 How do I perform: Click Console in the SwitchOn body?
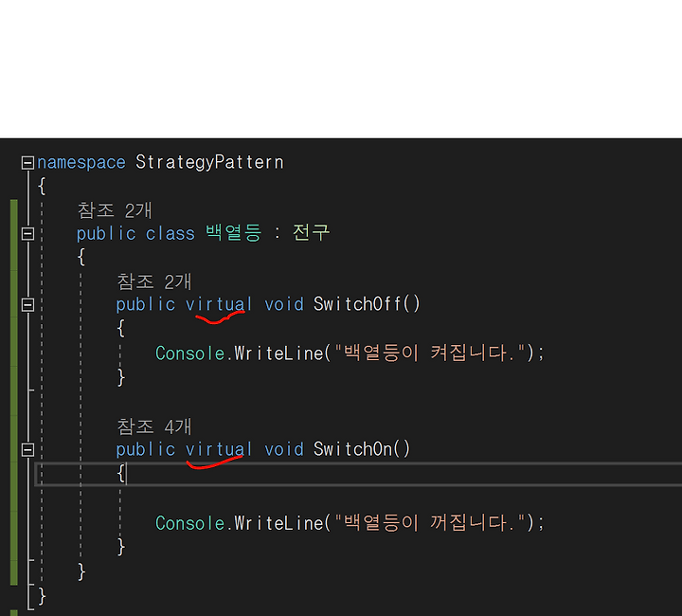click(x=190, y=523)
